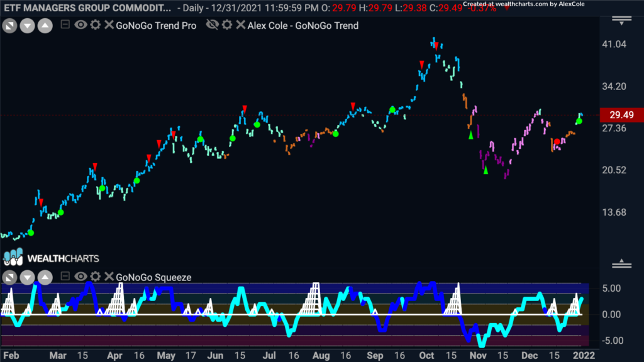Screen dimensions: 644x362
Task: Click the Created at wealthcharts.com by AlexCole text
Action: (524, 4)
